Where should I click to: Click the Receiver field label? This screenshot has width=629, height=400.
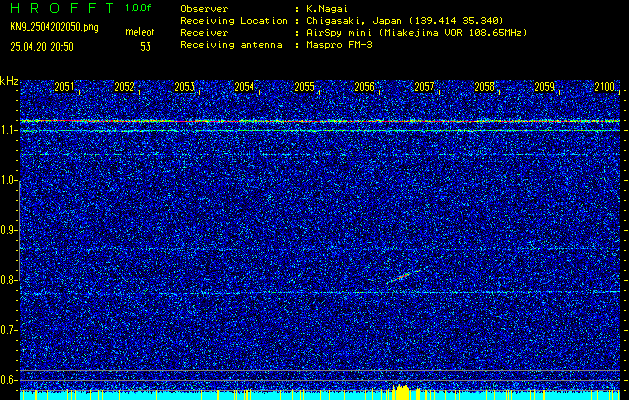(x=204, y=33)
